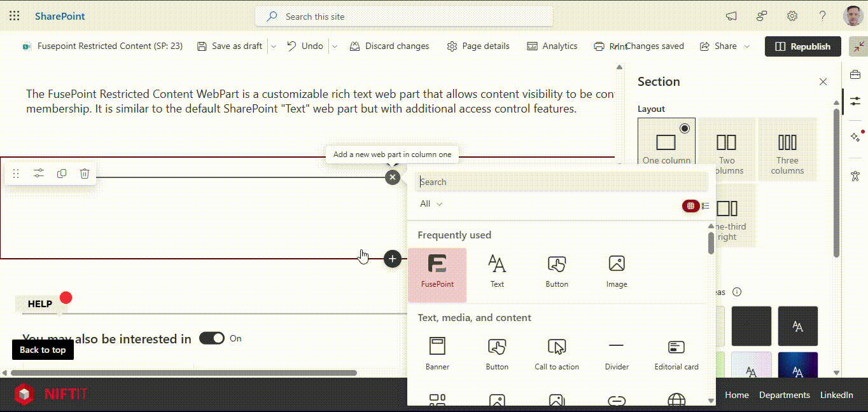Open Analytics in the command bar
Viewport: 868px width, 412px height.
click(551, 46)
